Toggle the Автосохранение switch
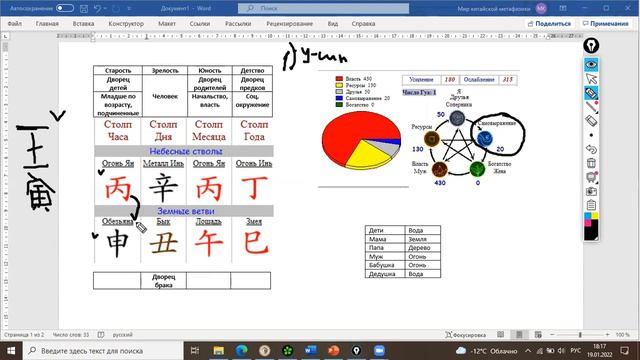 (65, 8)
